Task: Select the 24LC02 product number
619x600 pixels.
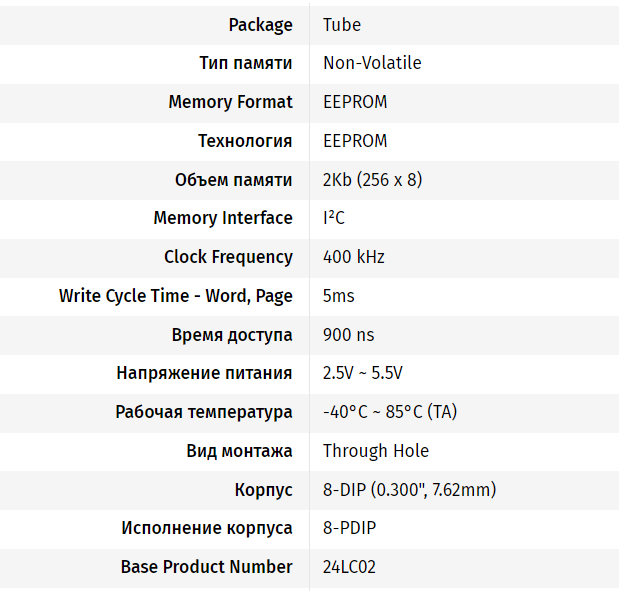Action: [350, 567]
